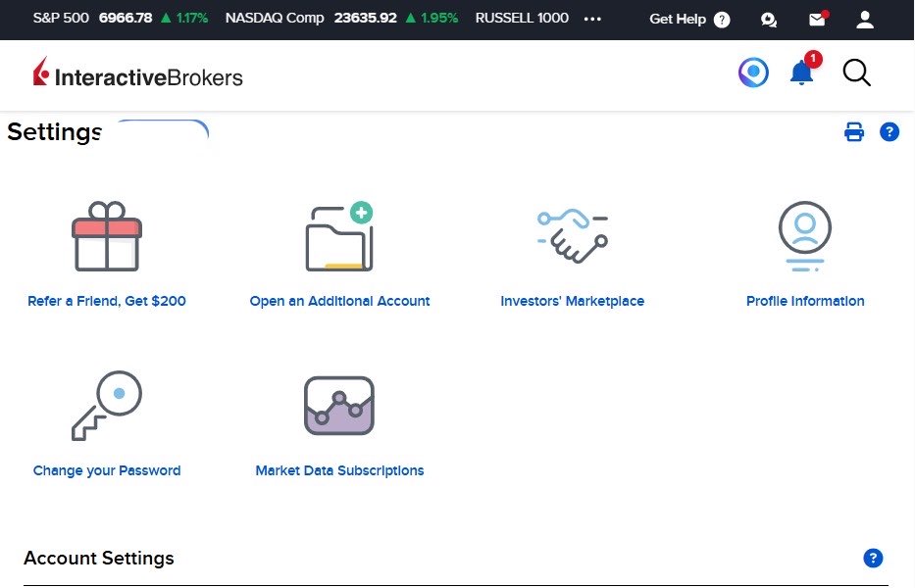Open the notifications bell
This screenshot has height=588, width=915.
[x=802, y=73]
